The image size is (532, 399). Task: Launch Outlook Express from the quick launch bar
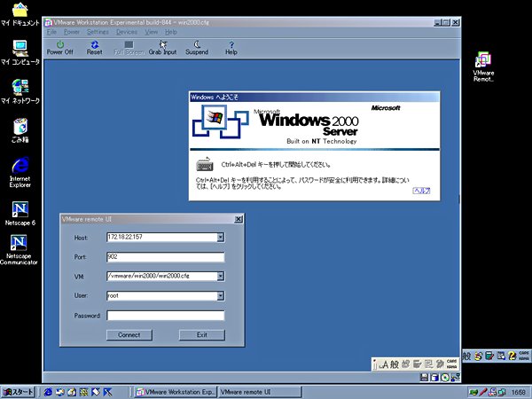point(60,392)
